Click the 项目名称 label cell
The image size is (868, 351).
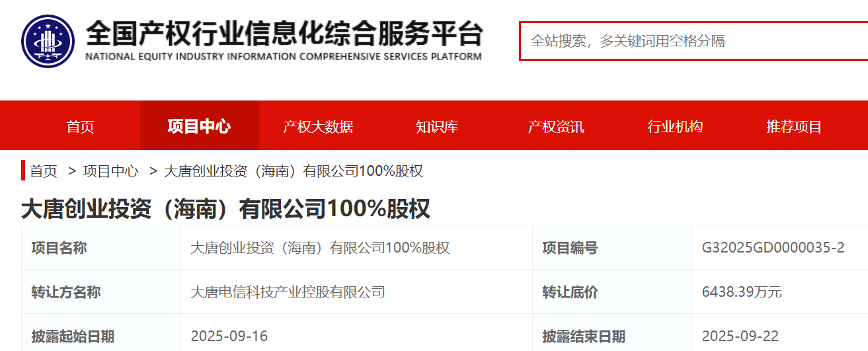pyautogui.click(x=101, y=248)
